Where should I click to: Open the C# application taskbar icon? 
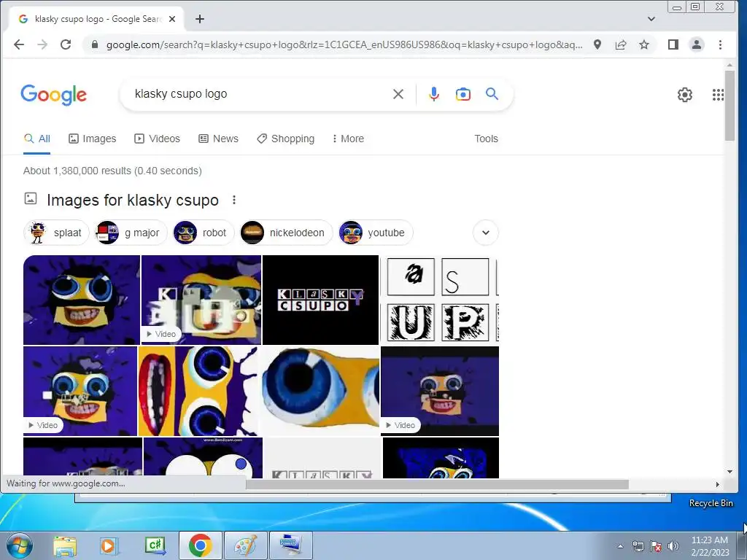pos(155,545)
